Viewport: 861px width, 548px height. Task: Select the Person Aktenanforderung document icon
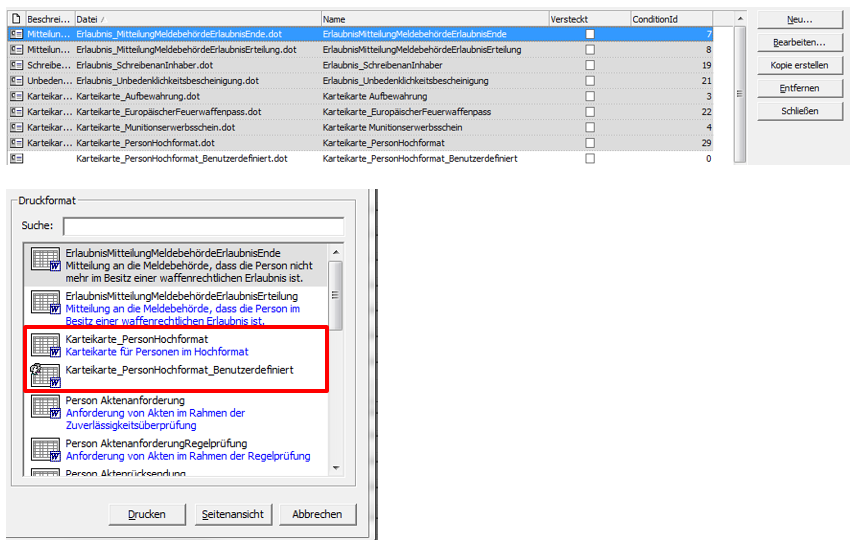[x=46, y=407]
